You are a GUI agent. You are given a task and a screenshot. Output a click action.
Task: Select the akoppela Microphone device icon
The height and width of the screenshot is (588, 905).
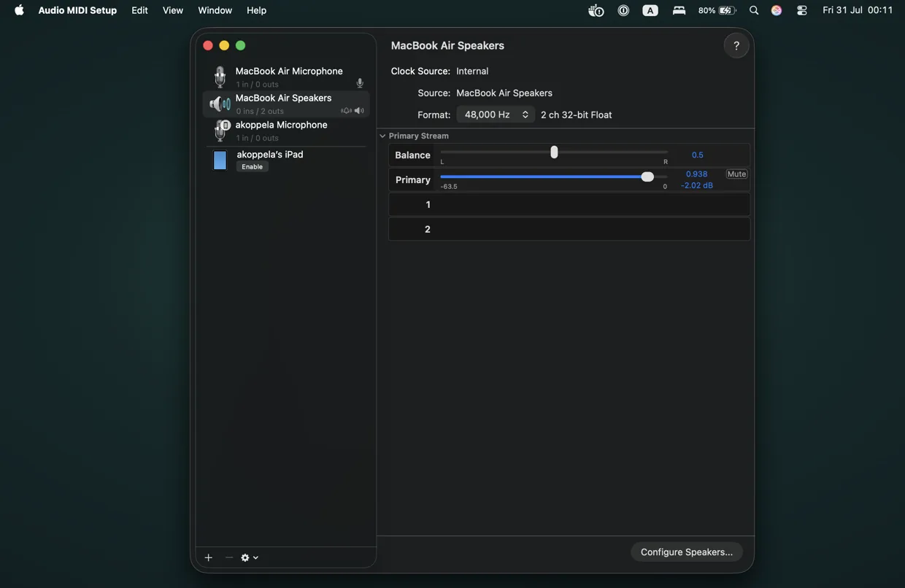221,131
